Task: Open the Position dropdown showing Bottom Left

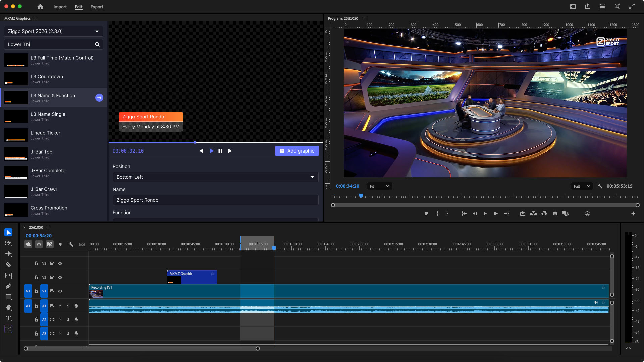Action: [x=215, y=177]
